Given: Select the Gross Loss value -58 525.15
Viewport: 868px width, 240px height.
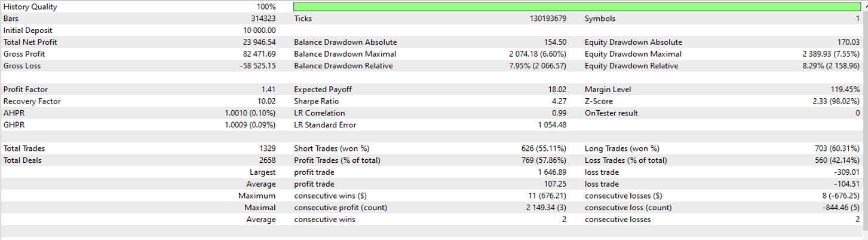Looking at the screenshot, I should pos(254,66).
